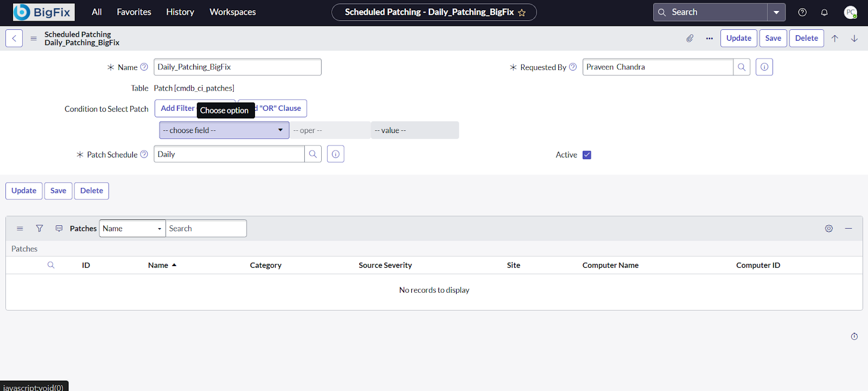The image size is (868, 391).
Task: Open the Patches search field selector Name
Action: pos(132,229)
